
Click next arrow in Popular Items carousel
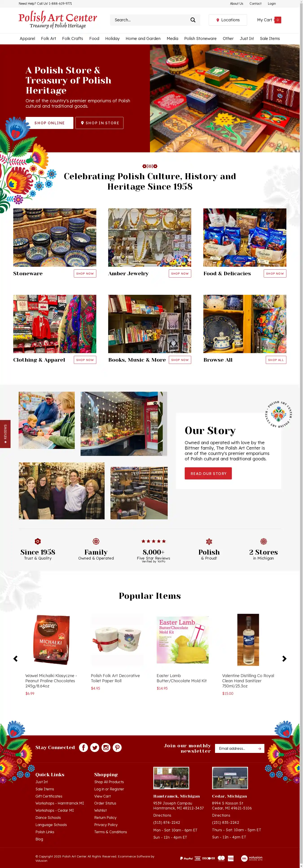coord(284,658)
